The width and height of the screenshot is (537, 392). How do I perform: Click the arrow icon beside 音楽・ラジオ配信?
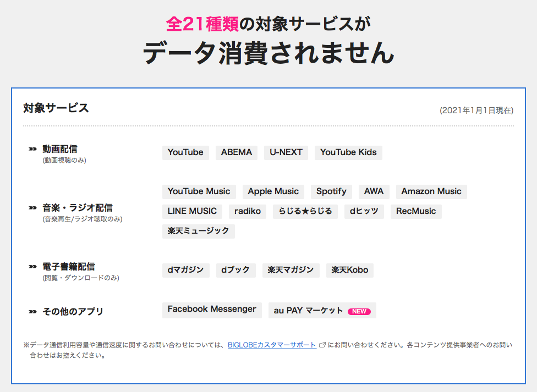32,208
